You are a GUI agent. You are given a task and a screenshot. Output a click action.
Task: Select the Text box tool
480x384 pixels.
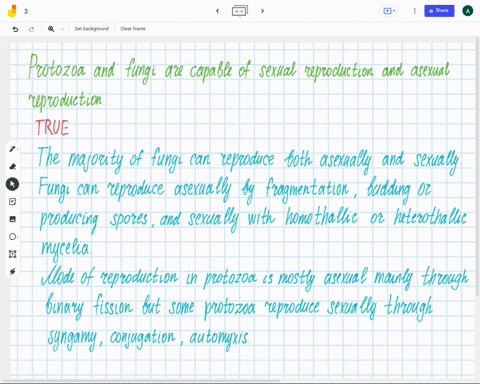13,254
